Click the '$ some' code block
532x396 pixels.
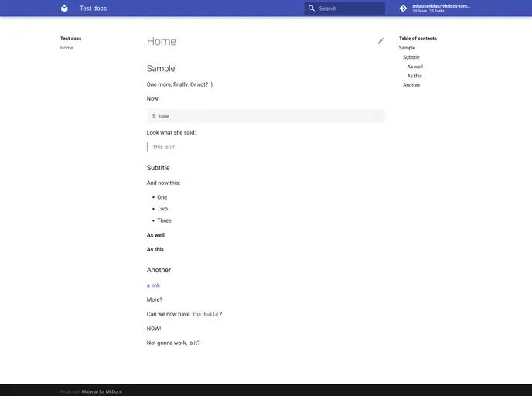266,116
